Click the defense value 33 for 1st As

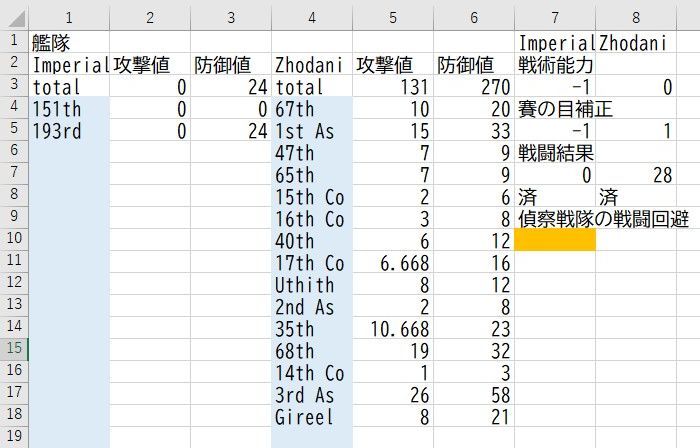coord(474,130)
